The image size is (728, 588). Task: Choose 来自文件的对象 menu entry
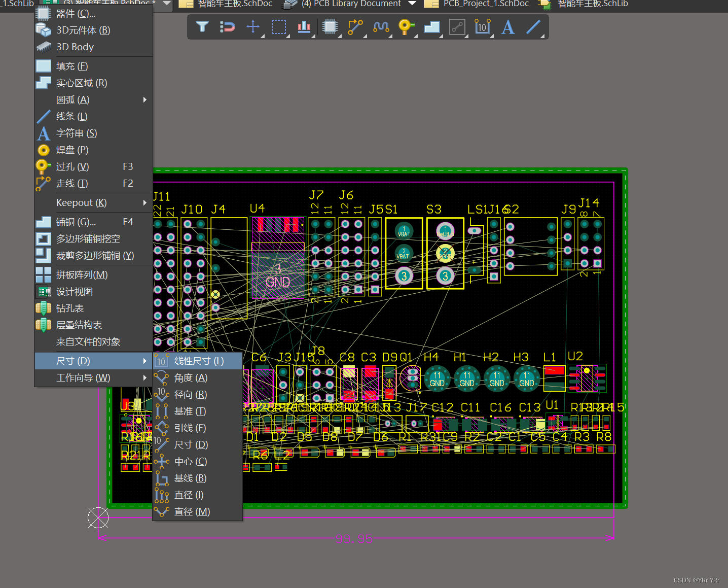coord(94,341)
